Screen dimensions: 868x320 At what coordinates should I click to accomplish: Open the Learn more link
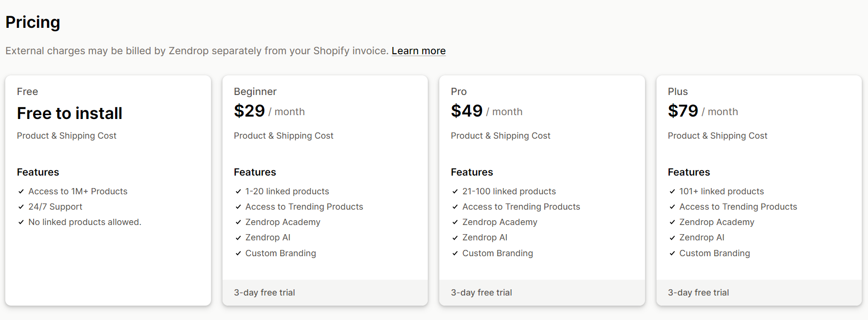[418, 50]
